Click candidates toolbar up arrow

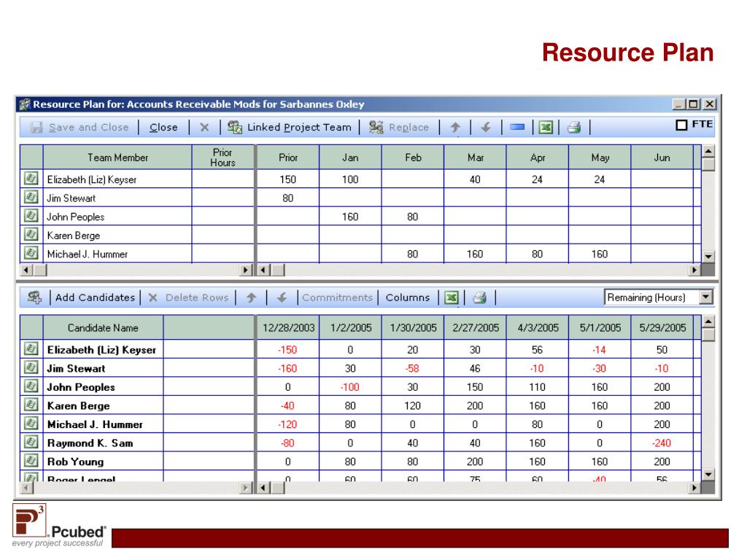click(252, 297)
